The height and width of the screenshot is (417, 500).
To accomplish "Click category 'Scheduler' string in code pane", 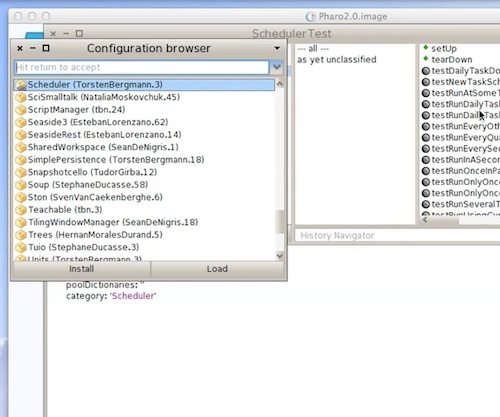I will (x=133, y=296).
